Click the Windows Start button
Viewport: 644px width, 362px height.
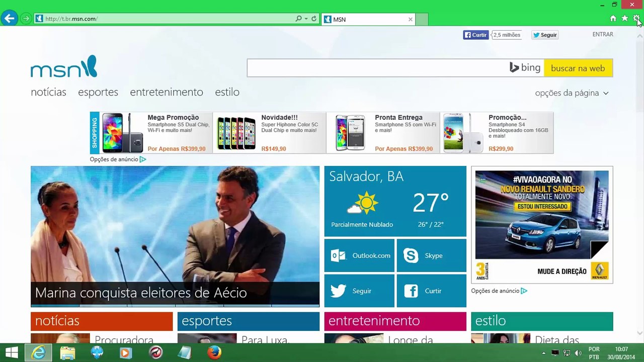coord(11,352)
